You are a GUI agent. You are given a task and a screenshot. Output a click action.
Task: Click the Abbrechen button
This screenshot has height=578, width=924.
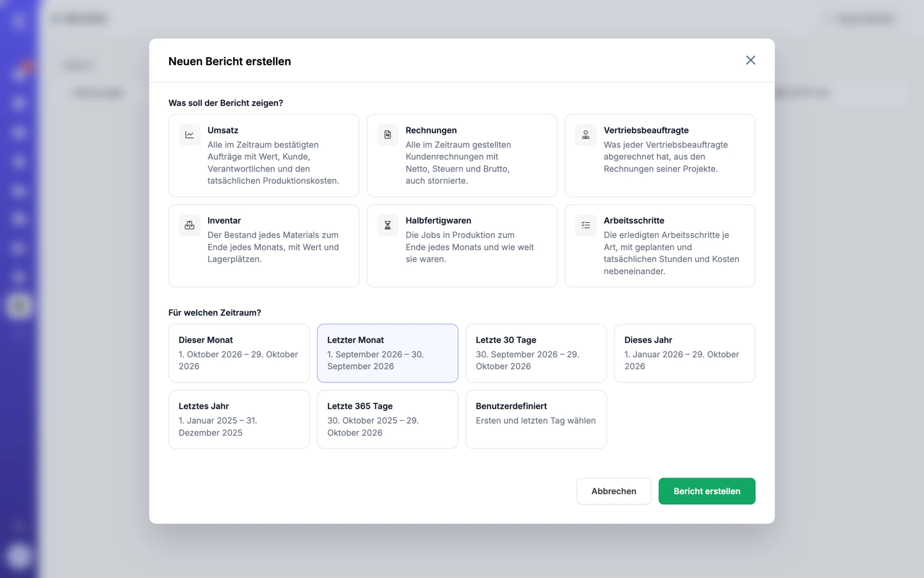point(614,491)
